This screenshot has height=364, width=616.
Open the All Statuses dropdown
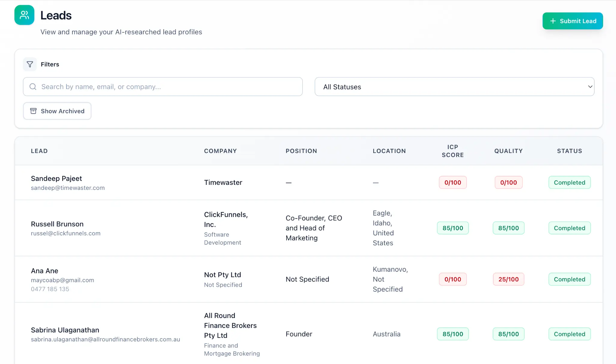[x=454, y=87]
